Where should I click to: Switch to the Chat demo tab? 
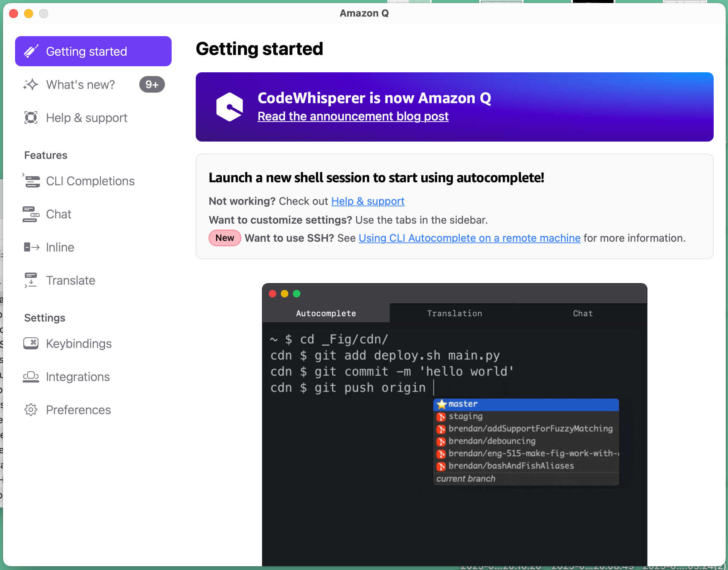tap(583, 313)
